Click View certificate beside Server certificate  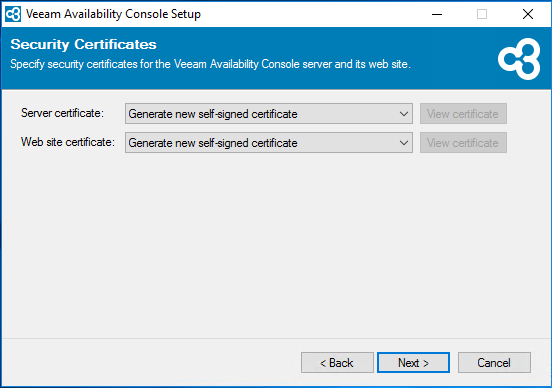click(463, 114)
